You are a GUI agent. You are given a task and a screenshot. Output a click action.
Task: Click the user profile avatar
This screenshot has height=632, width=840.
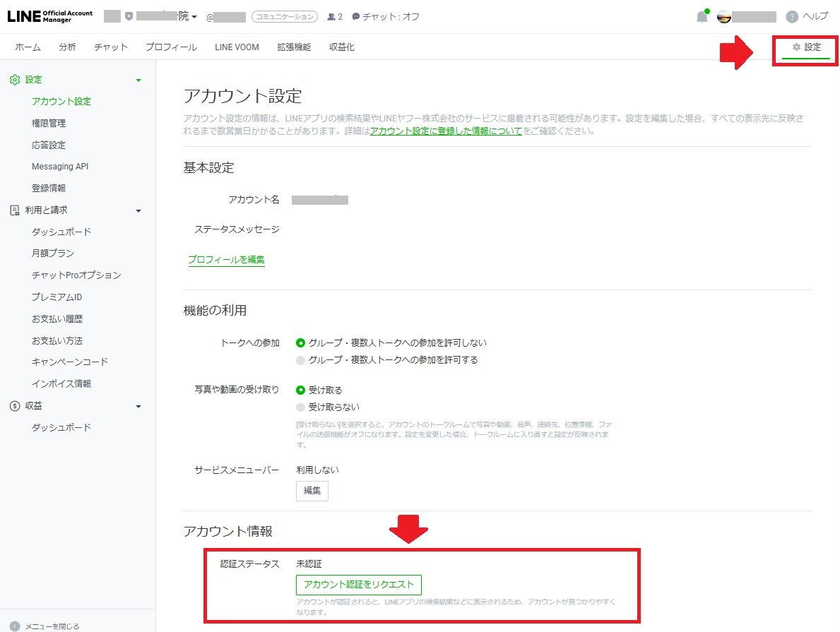(x=724, y=17)
